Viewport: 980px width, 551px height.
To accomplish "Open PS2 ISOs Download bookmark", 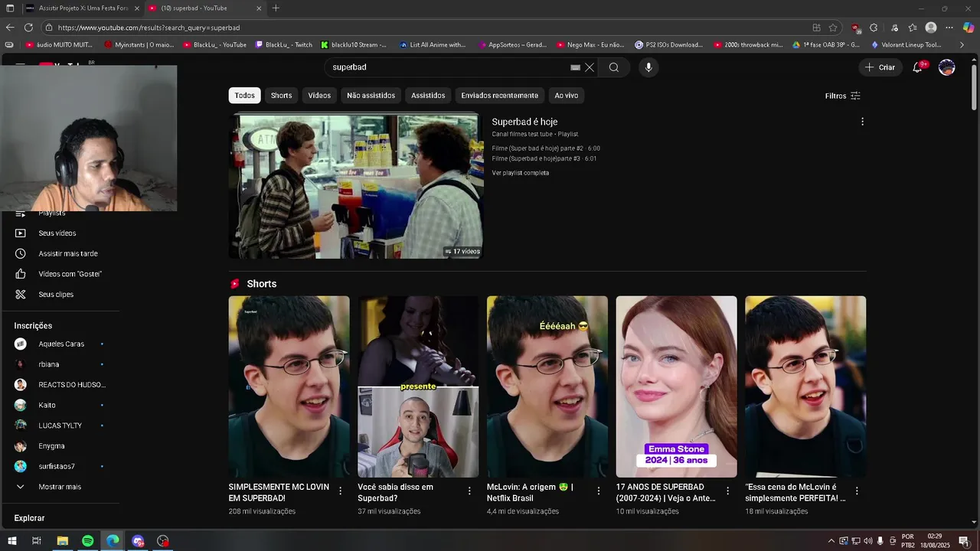I will (669, 45).
